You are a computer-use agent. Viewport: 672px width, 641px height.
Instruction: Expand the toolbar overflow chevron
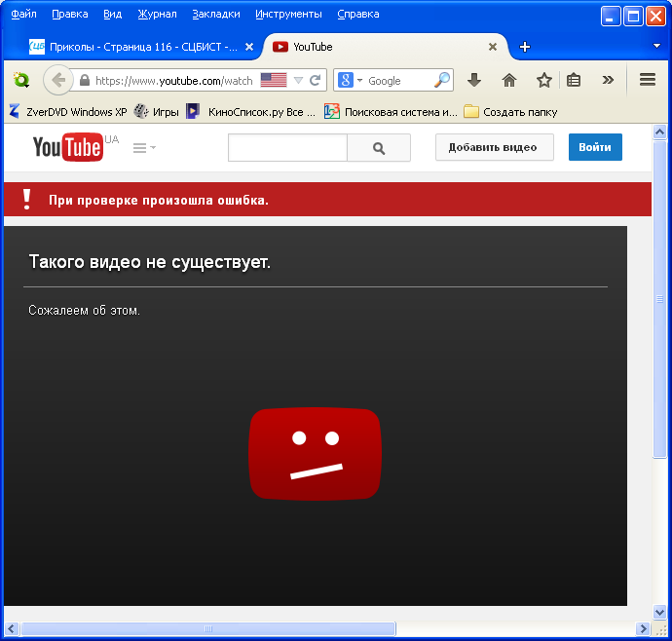pos(609,80)
